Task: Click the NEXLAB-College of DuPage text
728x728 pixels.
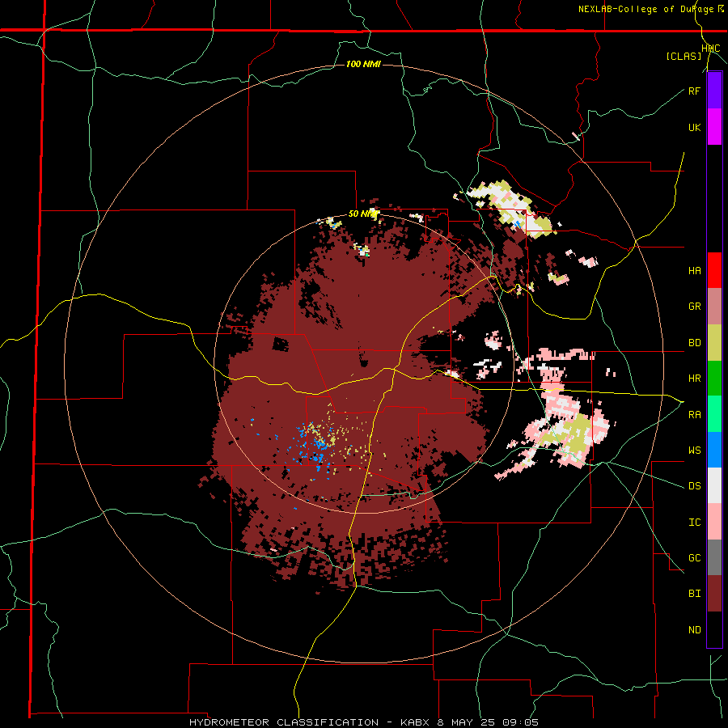Action: point(645,9)
